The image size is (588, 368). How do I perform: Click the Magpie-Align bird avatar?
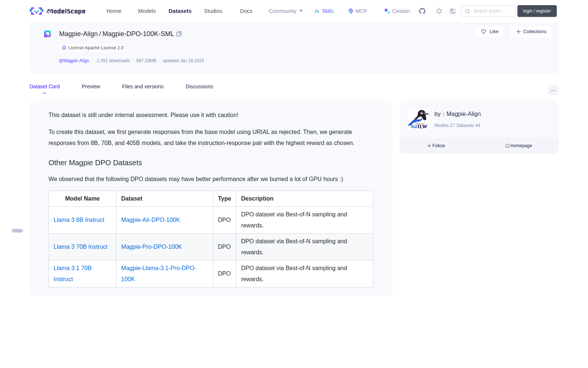(x=418, y=119)
